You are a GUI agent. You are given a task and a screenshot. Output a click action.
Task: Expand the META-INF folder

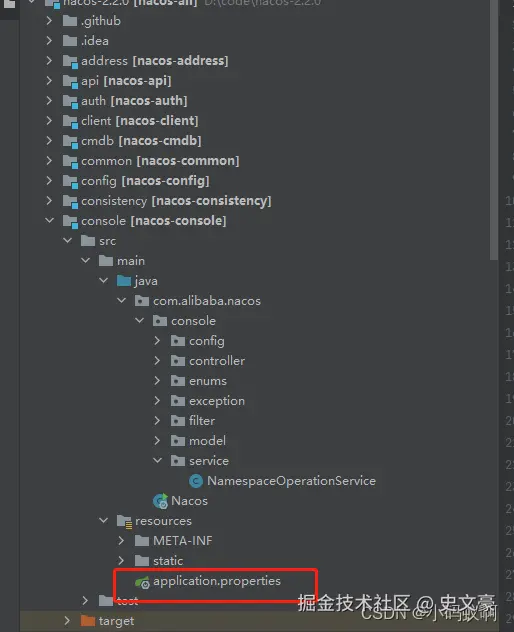pyautogui.click(x=121, y=541)
